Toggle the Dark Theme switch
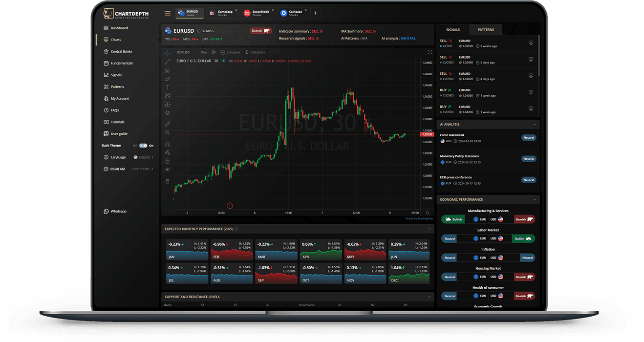 [143, 146]
